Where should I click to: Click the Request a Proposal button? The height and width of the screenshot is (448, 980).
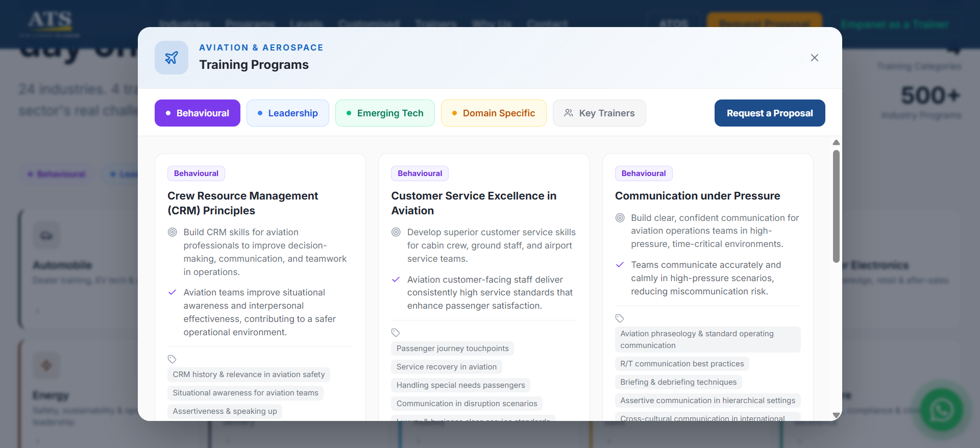770,113
